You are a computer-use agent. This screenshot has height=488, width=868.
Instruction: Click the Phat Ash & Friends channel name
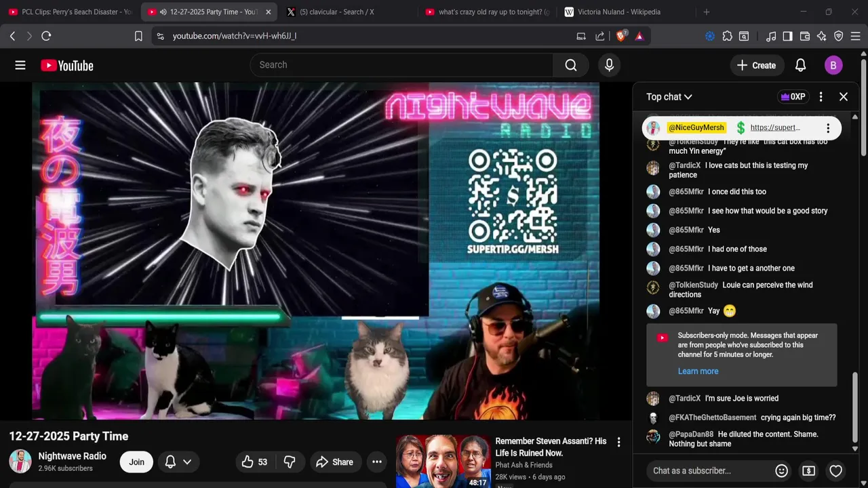[524, 465]
